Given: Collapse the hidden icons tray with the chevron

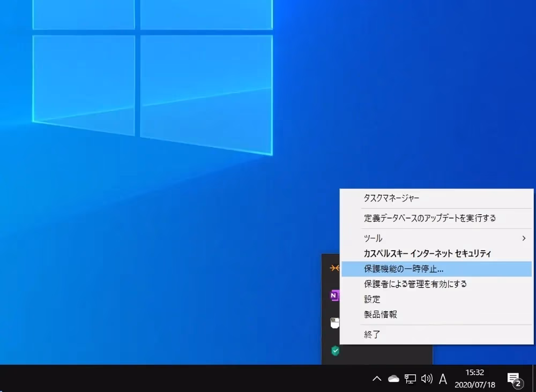Looking at the screenshot, I should point(377,379).
